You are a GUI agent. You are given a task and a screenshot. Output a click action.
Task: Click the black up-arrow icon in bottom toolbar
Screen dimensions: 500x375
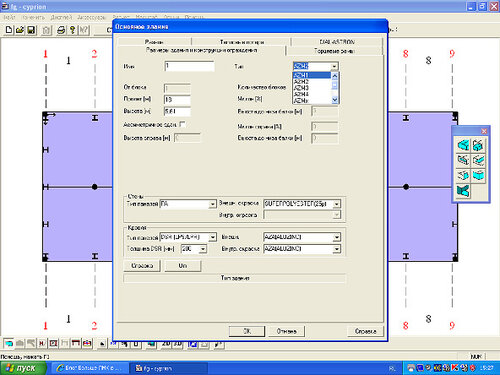102,343
